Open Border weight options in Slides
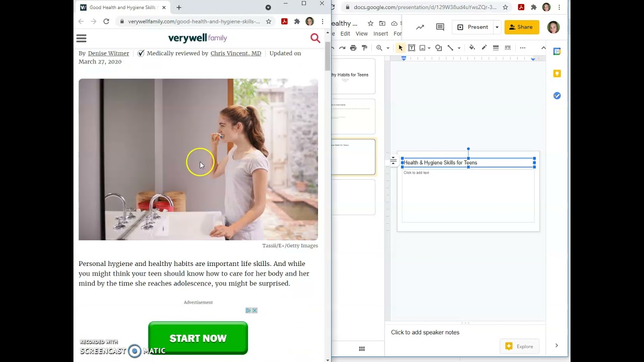The height and width of the screenshot is (362, 644). pyautogui.click(x=496, y=48)
